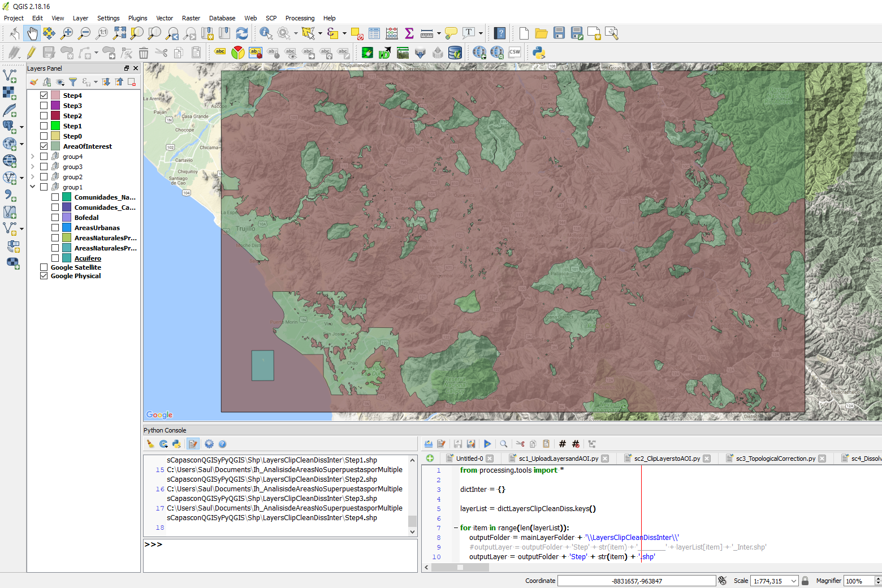Enable the Step3 layer checkbox
Image resolution: width=882 pixels, height=588 pixels.
point(44,106)
